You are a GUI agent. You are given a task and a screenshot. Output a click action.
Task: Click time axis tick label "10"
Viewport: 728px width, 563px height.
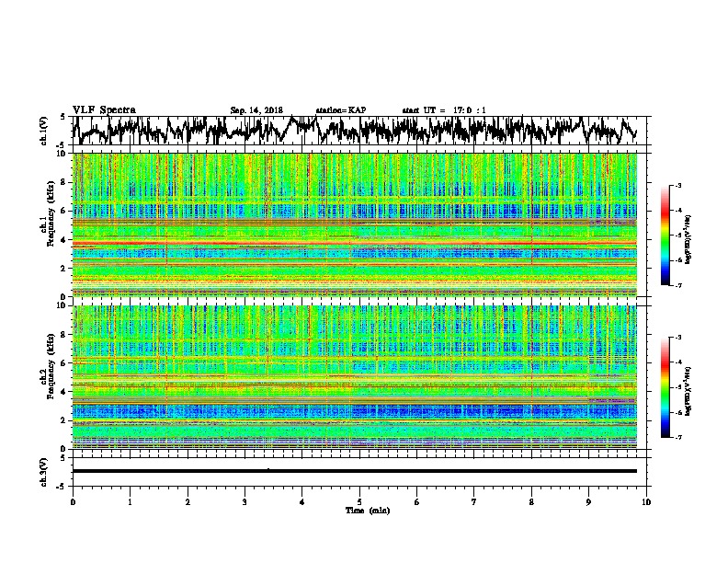pos(646,502)
